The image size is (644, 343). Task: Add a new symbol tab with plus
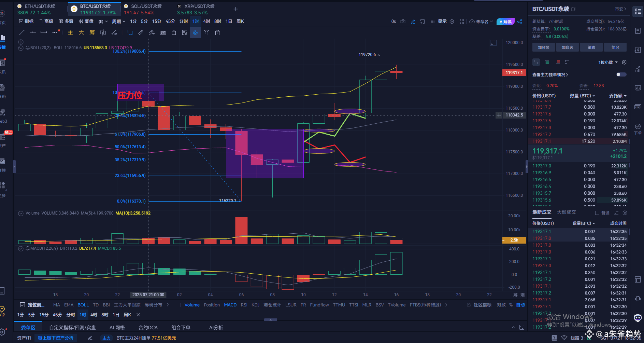(235, 9)
